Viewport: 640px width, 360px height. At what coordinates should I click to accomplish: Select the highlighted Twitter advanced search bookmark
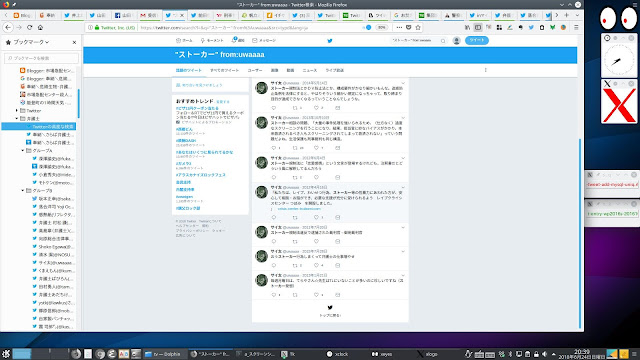click(39, 127)
